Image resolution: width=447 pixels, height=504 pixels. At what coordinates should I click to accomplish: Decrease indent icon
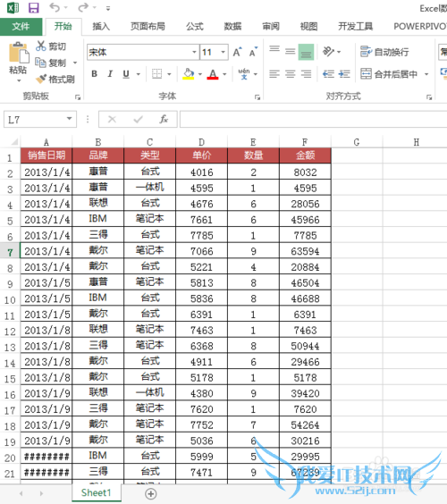(328, 74)
